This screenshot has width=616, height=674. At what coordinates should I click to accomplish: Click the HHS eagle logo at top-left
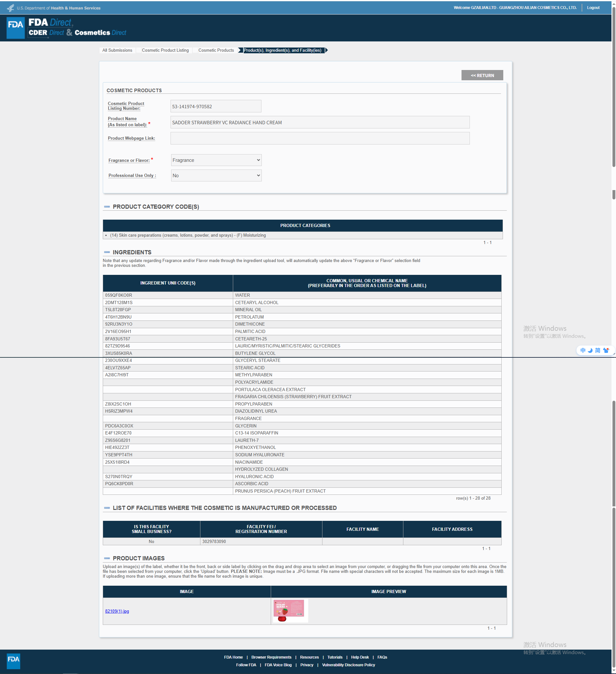(10, 8)
